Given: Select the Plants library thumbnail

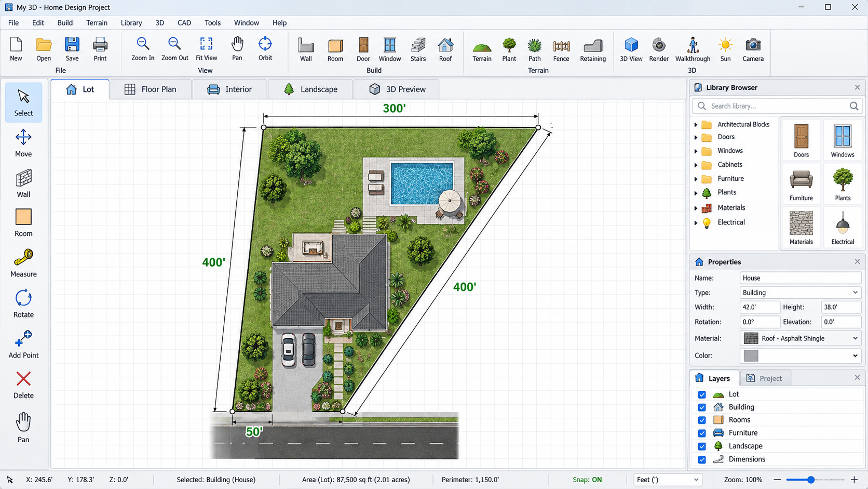Looking at the screenshot, I should [843, 184].
